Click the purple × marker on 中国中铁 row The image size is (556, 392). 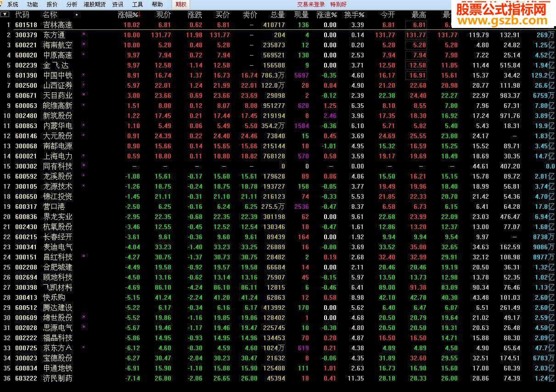point(84,74)
